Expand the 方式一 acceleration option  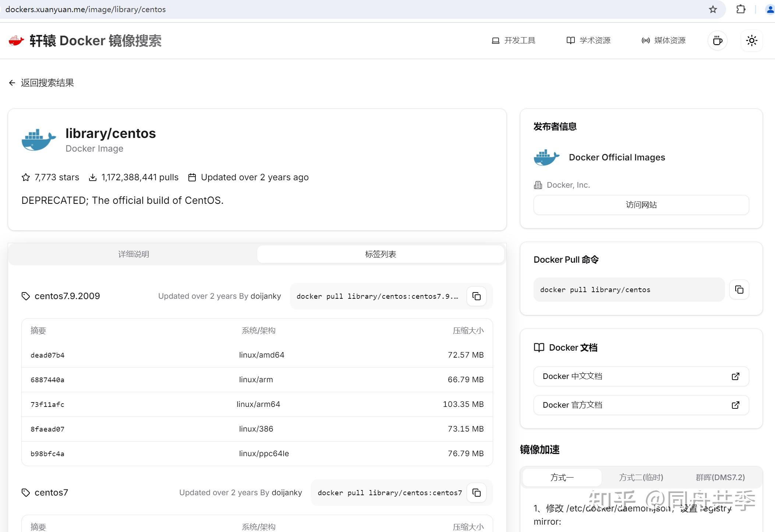point(562,477)
